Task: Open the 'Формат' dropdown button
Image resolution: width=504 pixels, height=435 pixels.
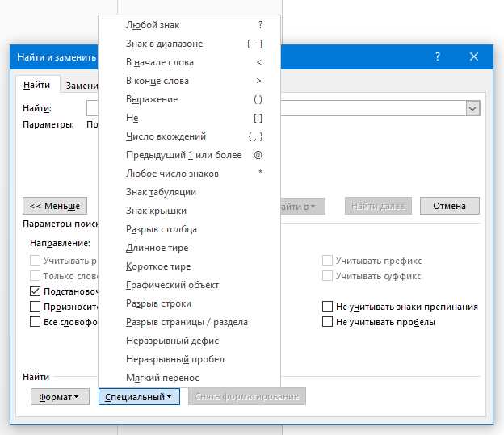Action: pos(60,396)
